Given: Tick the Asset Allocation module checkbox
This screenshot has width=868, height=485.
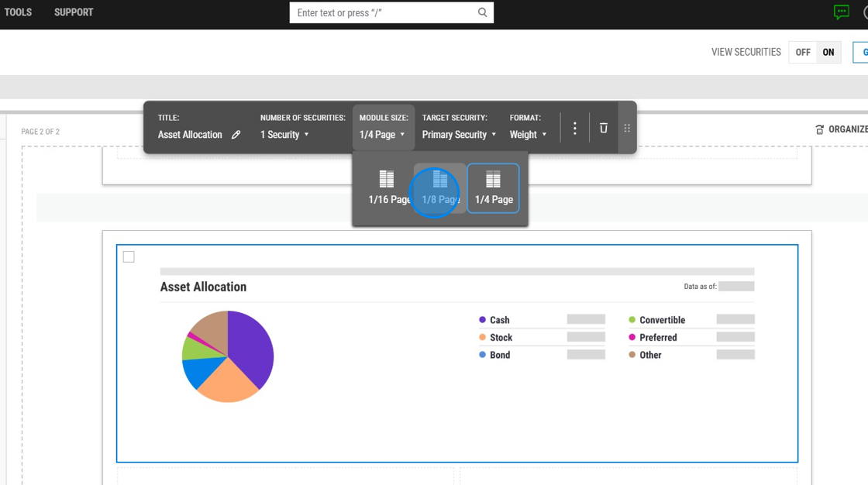Looking at the screenshot, I should click(x=129, y=257).
